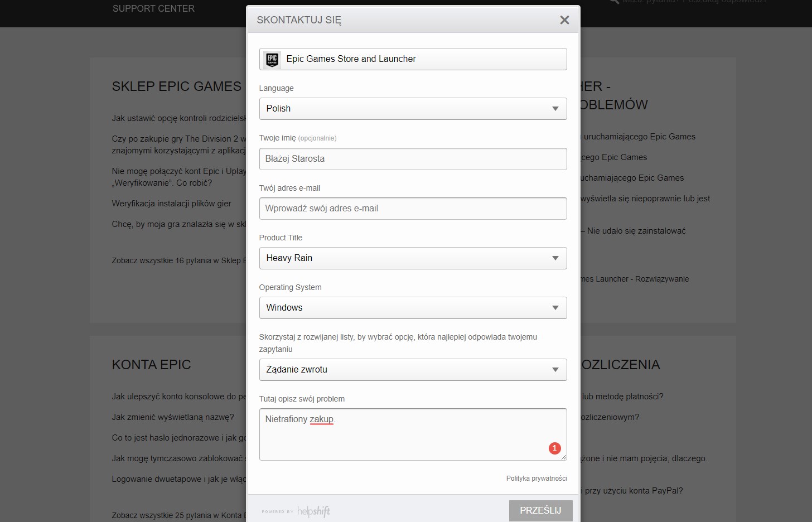The height and width of the screenshot is (522, 812).
Task: Submit the form with PRZEŚLIJ button
Action: (540, 511)
